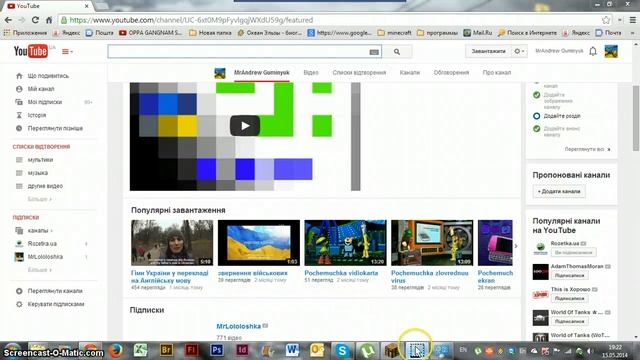
Task: Open the minecraft bookmarks folder
Action: pos(394,32)
